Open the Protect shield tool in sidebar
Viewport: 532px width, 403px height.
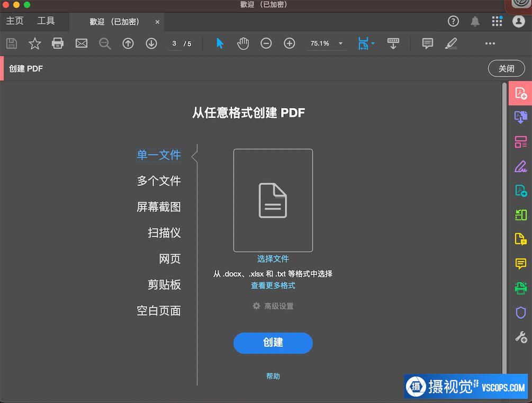tap(521, 312)
